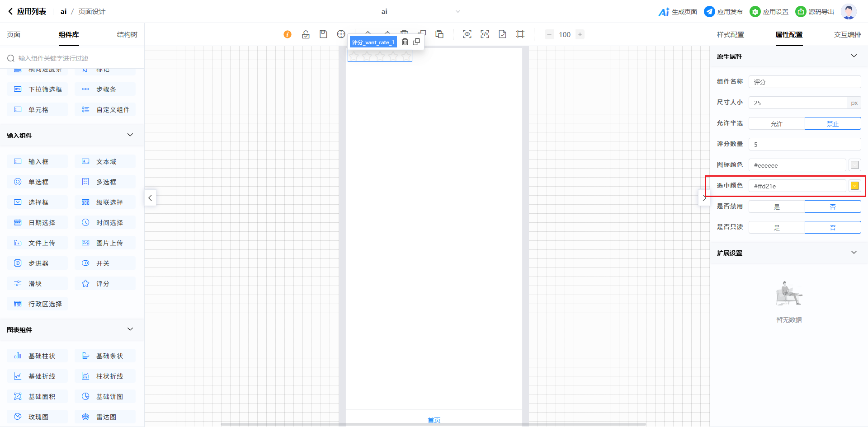
Task: Open the 样式配置 tab
Action: pyautogui.click(x=730, y=35)
